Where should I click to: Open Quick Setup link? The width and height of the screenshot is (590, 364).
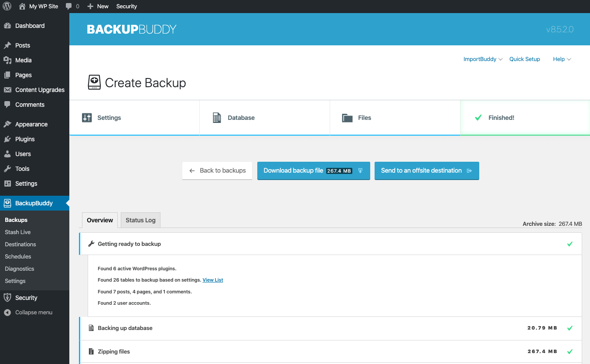coord(525,59)
